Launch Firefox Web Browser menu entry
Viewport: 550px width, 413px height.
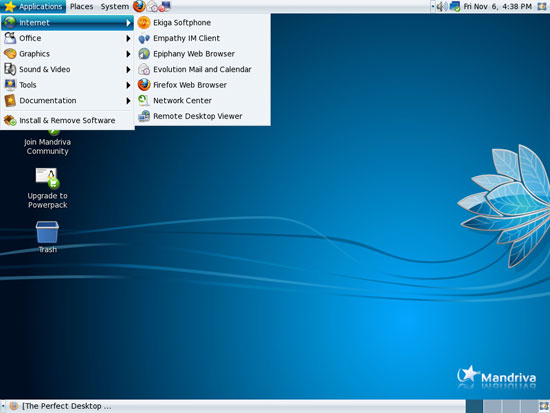[202, 85]
